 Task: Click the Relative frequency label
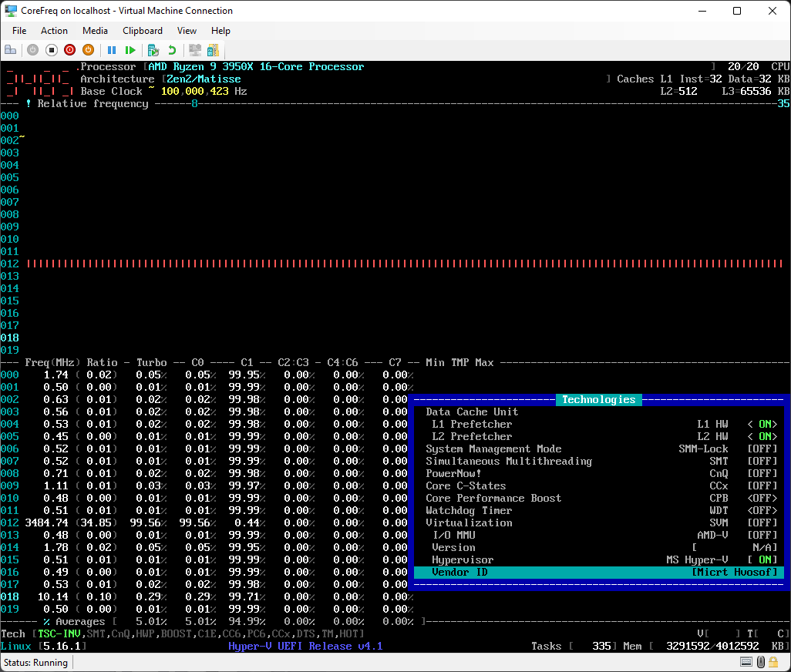[93, 104]
